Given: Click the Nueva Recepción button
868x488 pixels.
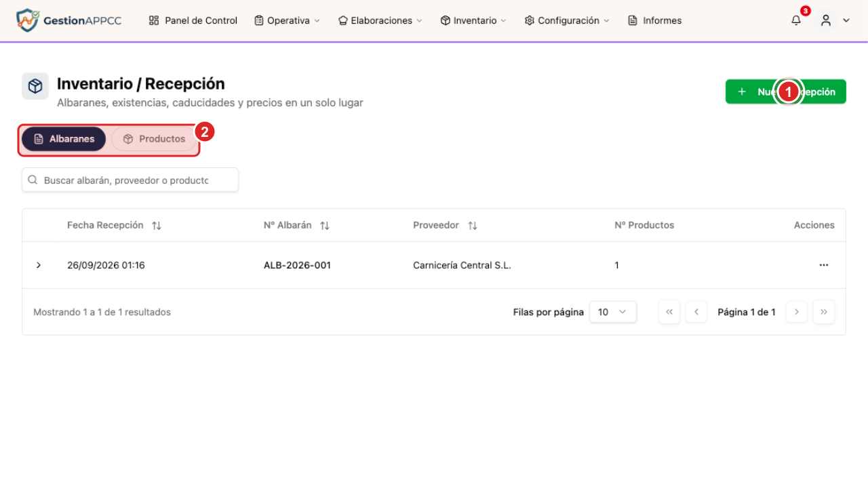Looking at the screenshot, I should pos(786,91).
